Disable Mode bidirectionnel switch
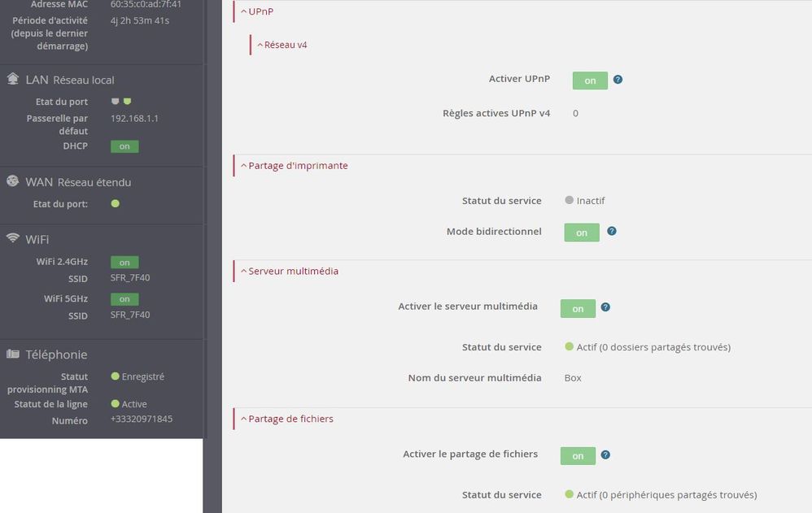 [x=582, y=233]
